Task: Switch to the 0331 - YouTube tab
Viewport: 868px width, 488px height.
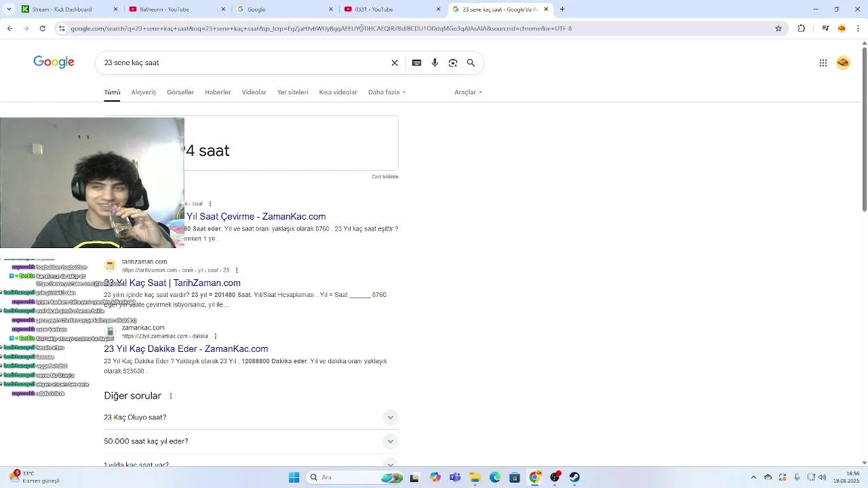Action: click(392, 9)
